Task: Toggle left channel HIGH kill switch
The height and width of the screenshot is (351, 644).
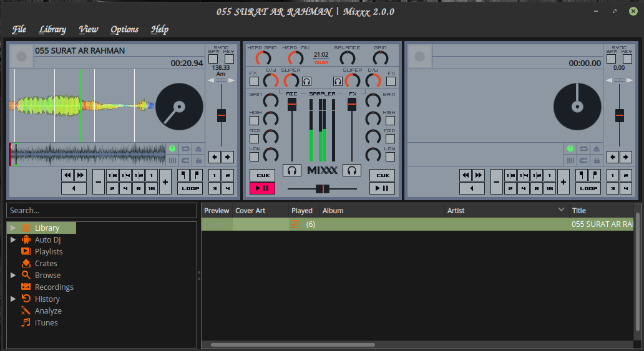Action: point(254,121)
